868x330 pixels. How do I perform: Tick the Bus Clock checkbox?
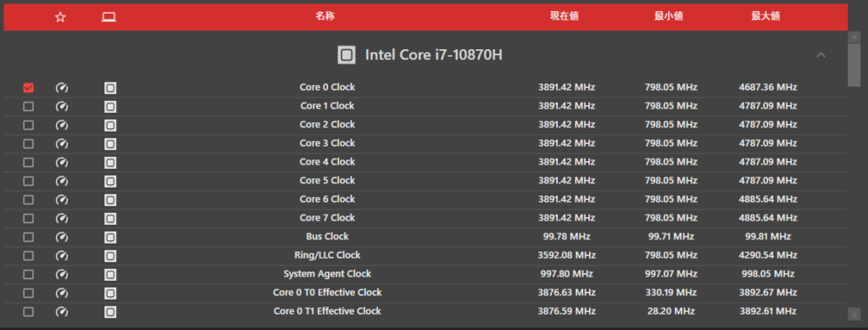point(28,237)
